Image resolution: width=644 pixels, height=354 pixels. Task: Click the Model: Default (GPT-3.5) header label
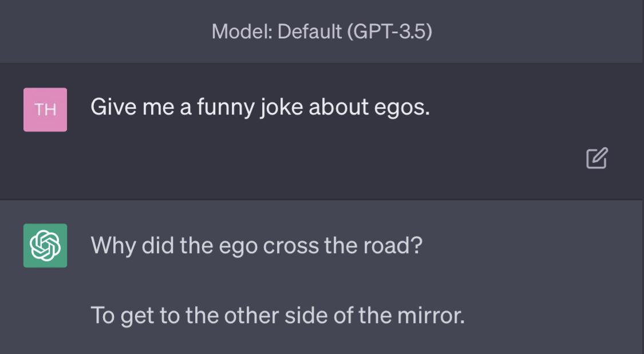[322, 32]
